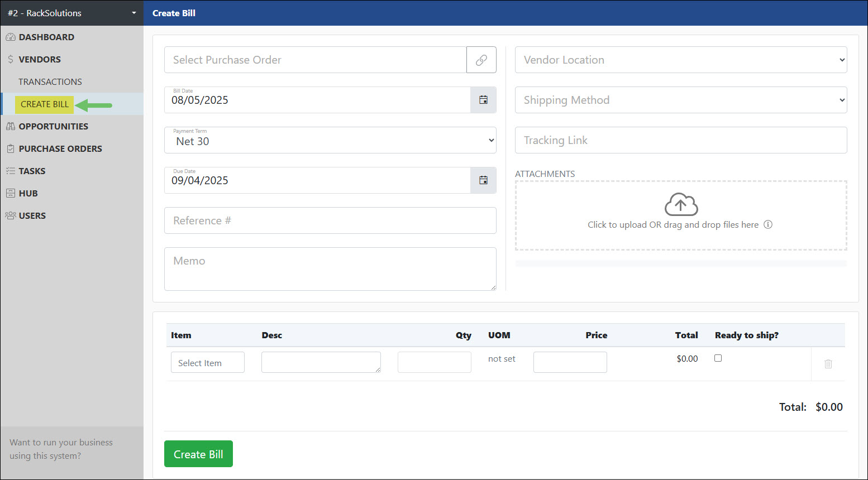The width and height of the screenshot is (868, 480).
Task: Check the Ready to ship? checkbox
Action: 718,358
